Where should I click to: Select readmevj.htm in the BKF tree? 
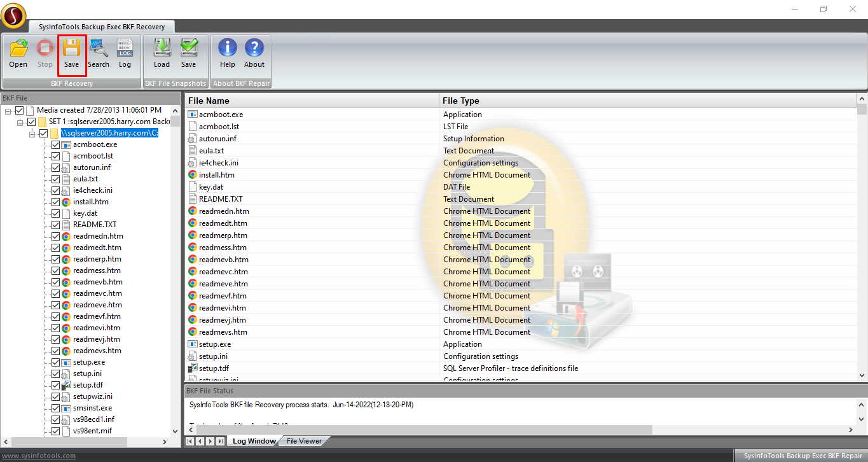tap(96, 339)
